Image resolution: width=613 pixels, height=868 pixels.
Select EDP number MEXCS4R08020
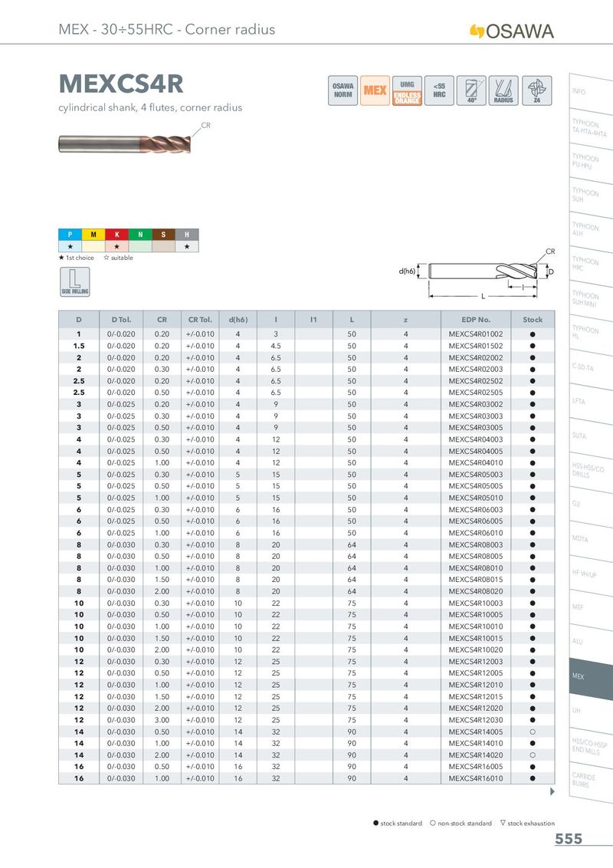[476, 592]
